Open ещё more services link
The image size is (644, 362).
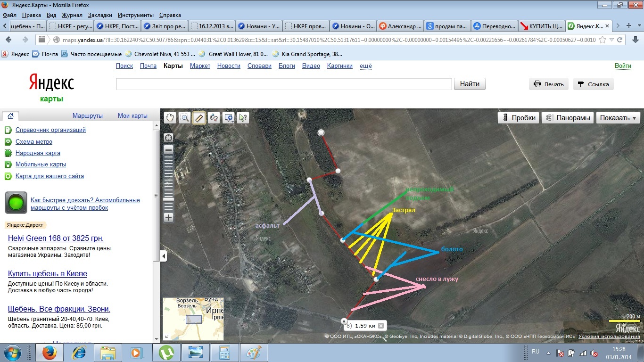pyautogui.click(x=366, y=66)
